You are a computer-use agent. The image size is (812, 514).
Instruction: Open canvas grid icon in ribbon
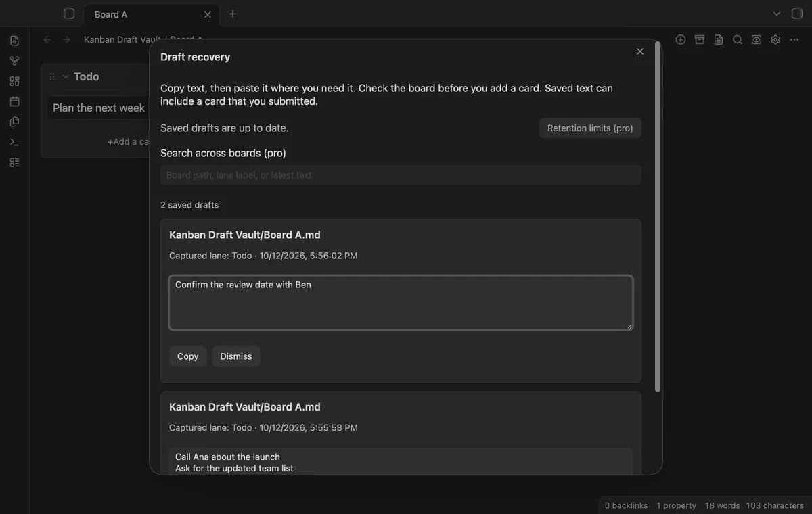[x=14, y=82]
